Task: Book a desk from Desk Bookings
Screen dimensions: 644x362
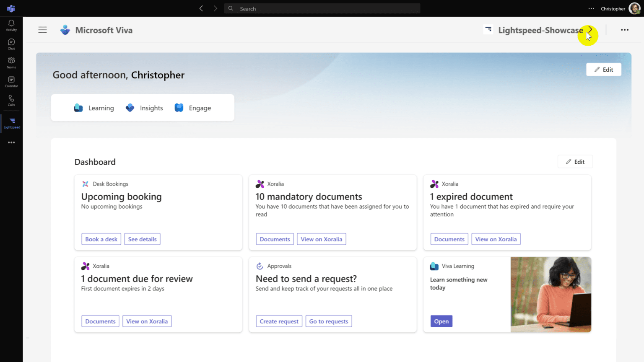Action: tap(101, 239)
